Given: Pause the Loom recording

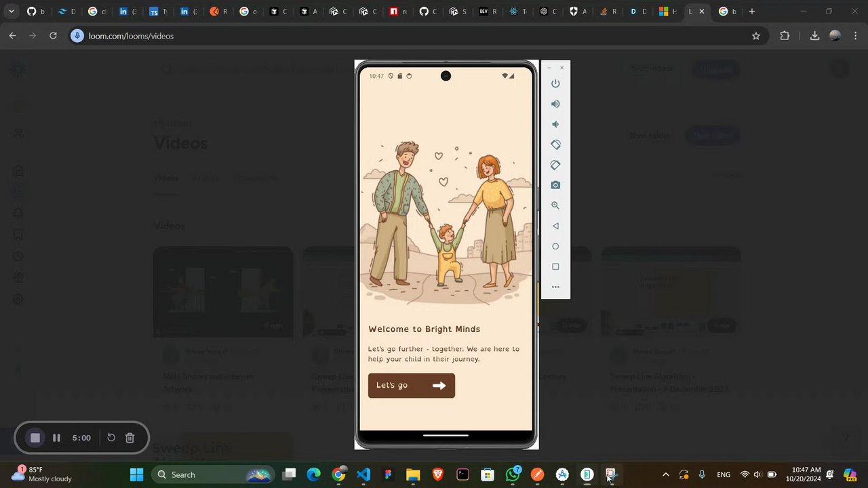Looking at the screenshot, I should [57, 438].
